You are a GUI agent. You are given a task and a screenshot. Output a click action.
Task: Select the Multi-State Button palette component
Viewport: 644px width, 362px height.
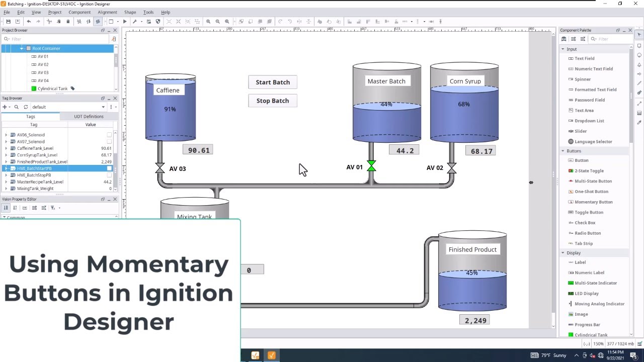(x=590, y=181)
